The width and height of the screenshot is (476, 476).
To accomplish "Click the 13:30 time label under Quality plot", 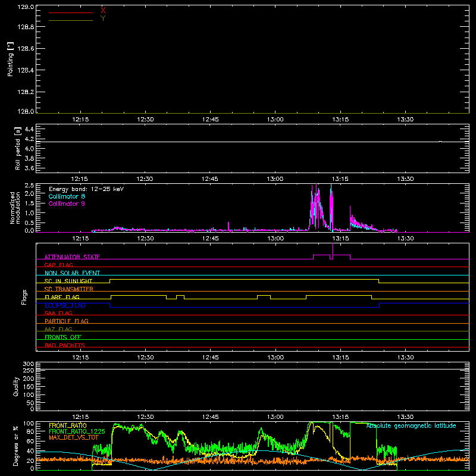I will click(405, 417).
